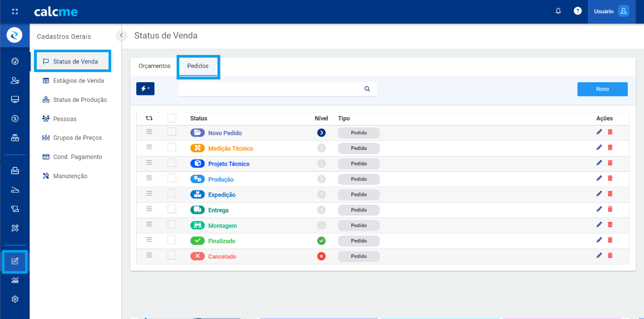Click the Novo button

pyautogui.click(x=602, y=89)
